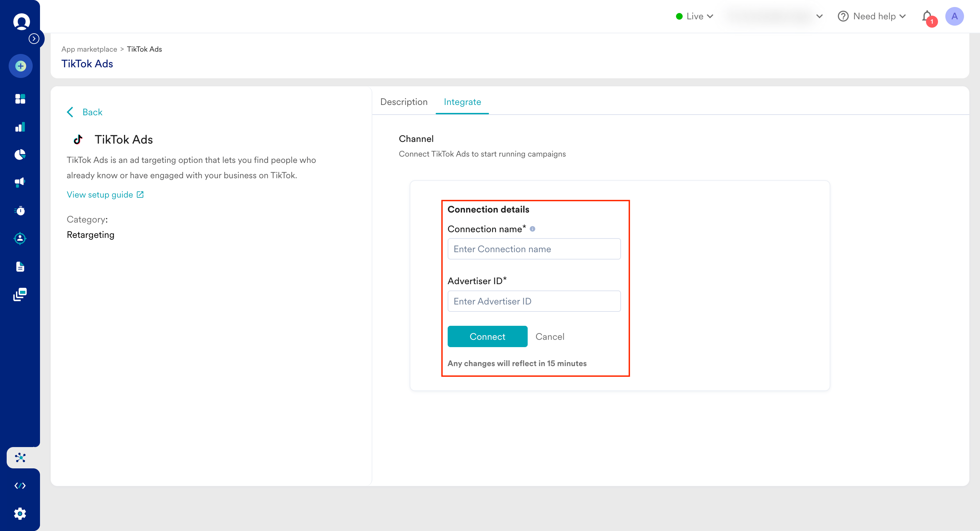Open the stacked screens icon in sidebar
The height and width of the screenshot is (531, 980).
click(20, 294)
